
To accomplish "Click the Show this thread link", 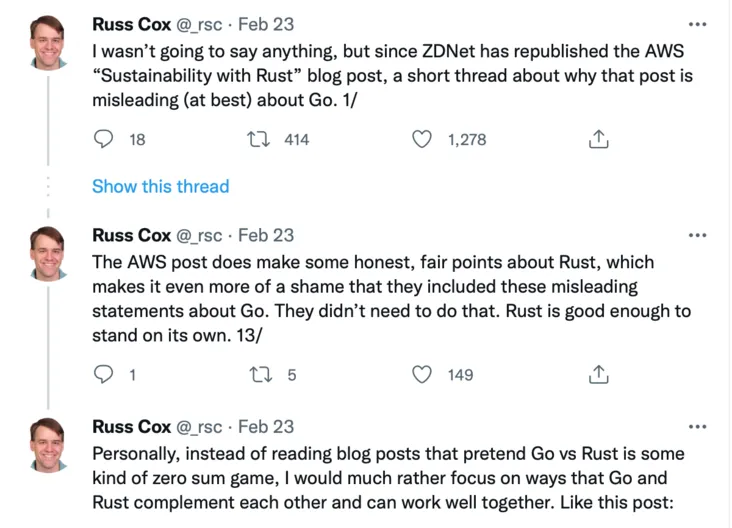I will point(160,186).
